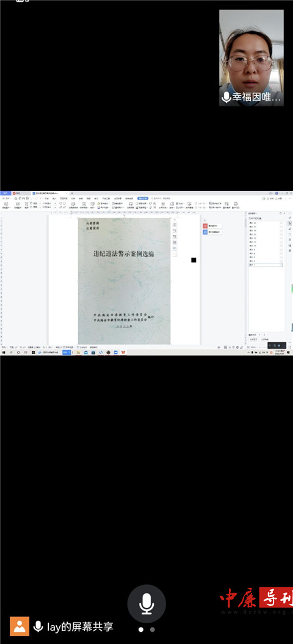Toggle visibility eye for 图片 1
293x644 pixels.
point(281,265)
